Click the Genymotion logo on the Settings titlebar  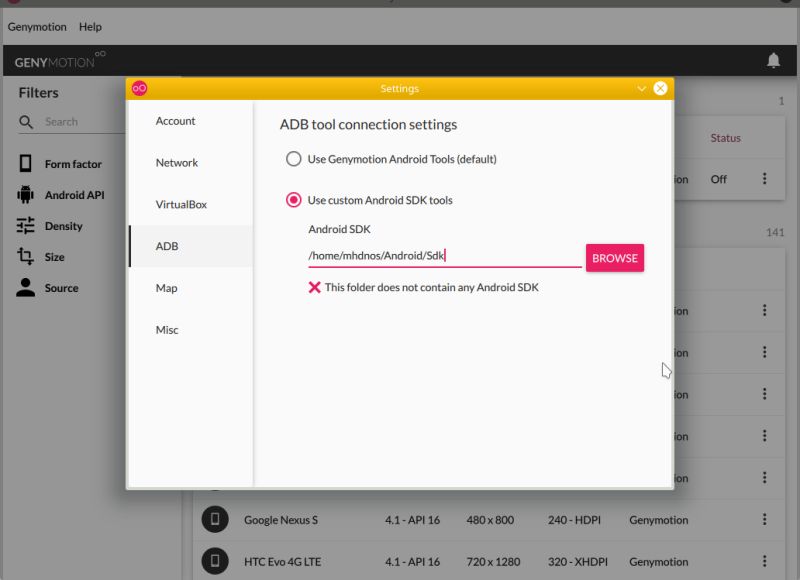pos(138,88)
